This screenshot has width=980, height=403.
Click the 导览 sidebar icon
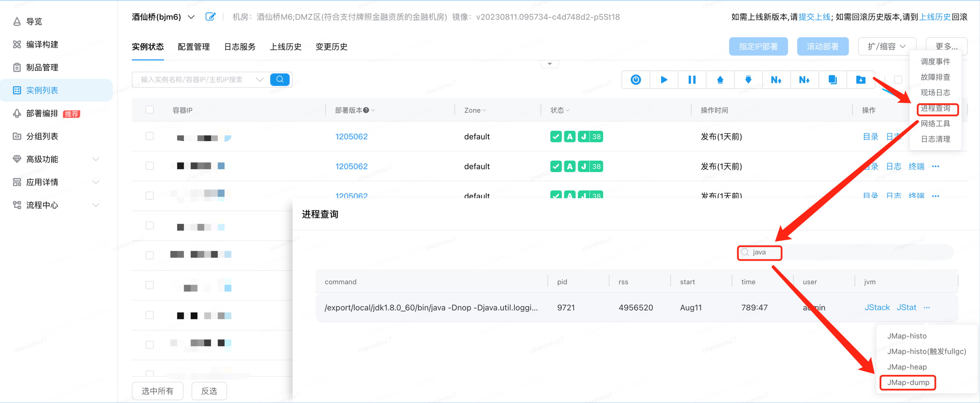tap(17, 21)
